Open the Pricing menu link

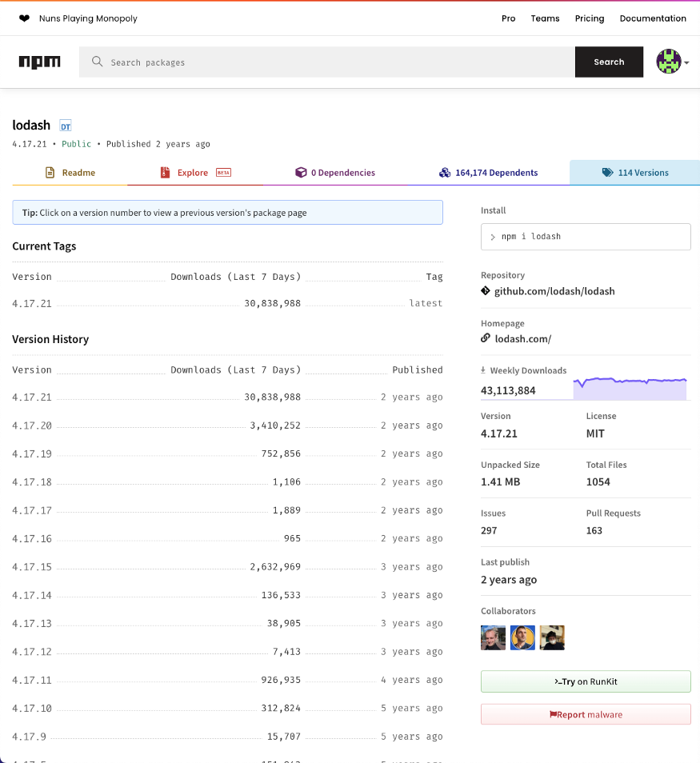589,18
